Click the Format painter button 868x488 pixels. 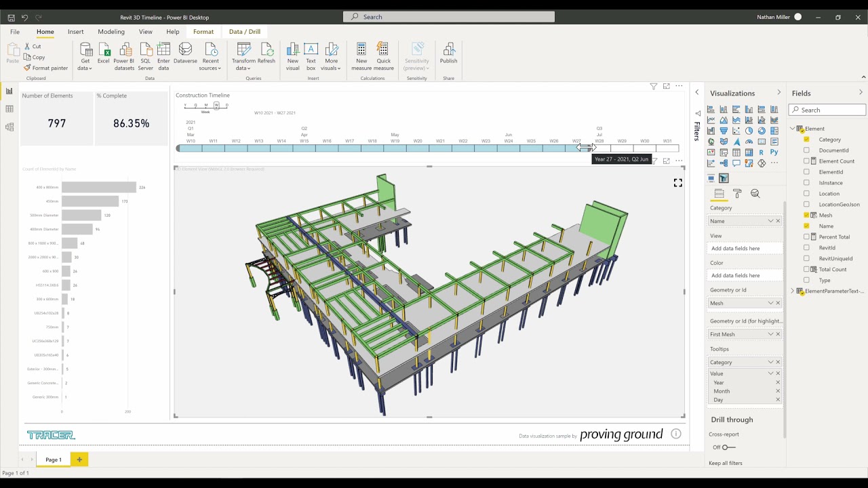pos(45,68)
